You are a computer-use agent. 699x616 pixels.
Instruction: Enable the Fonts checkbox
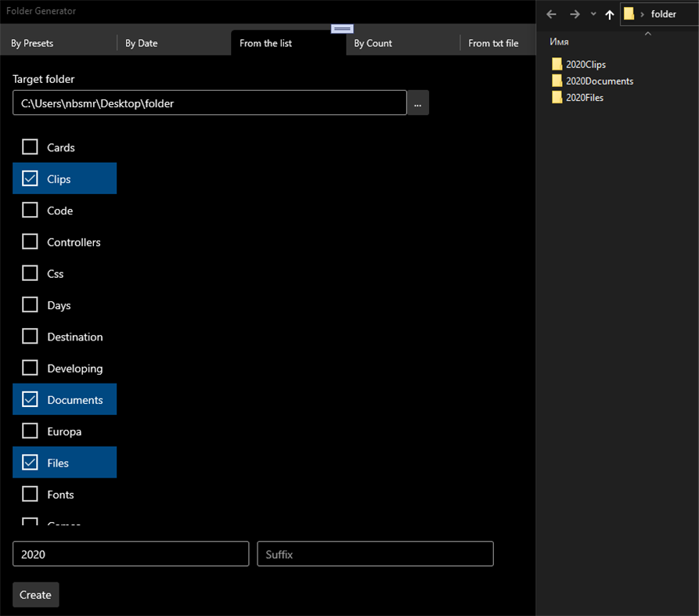(29, 494)
